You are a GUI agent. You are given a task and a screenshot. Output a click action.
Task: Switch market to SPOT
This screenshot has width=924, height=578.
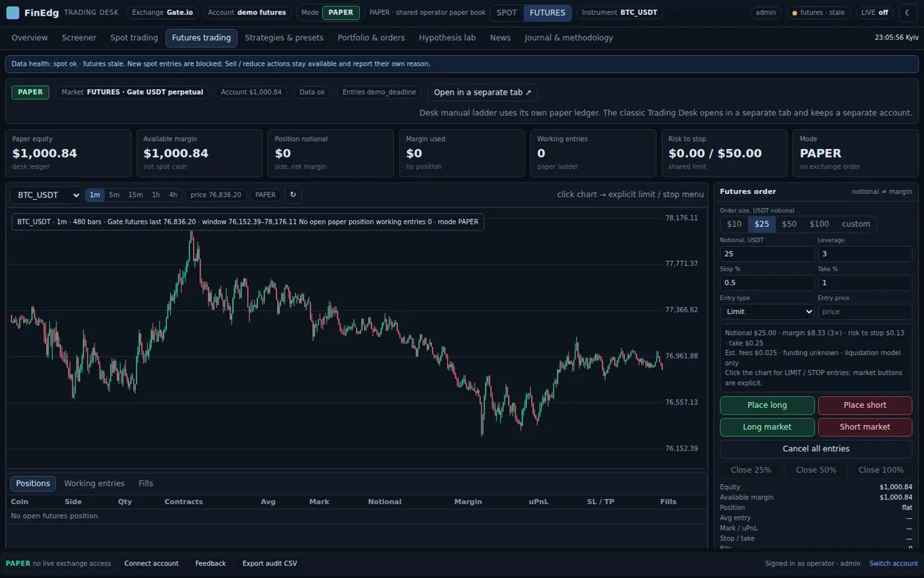tap(507, 13)
